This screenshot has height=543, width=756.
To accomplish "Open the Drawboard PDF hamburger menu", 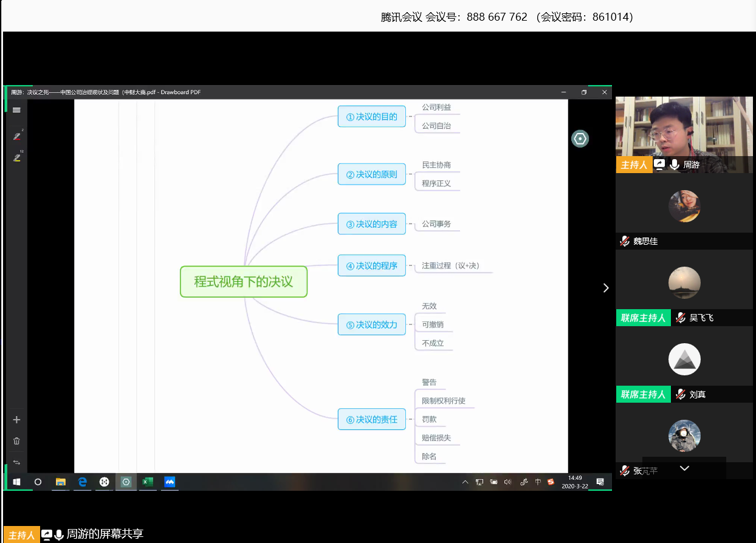I will 16,110.
